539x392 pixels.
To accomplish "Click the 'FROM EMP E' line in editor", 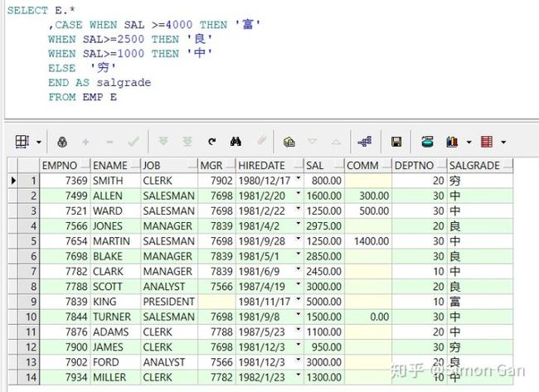I will [82, 97].
